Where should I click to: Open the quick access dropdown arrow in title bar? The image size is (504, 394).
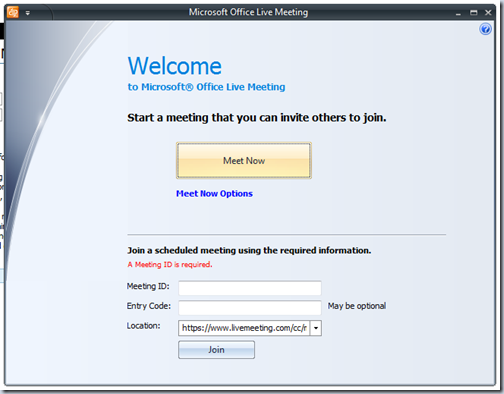tap(28, 13)
